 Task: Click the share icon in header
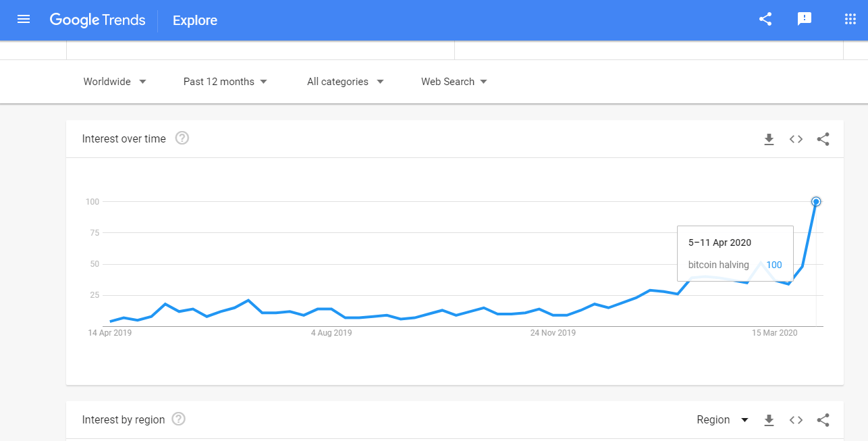click(x=765, y=20)
